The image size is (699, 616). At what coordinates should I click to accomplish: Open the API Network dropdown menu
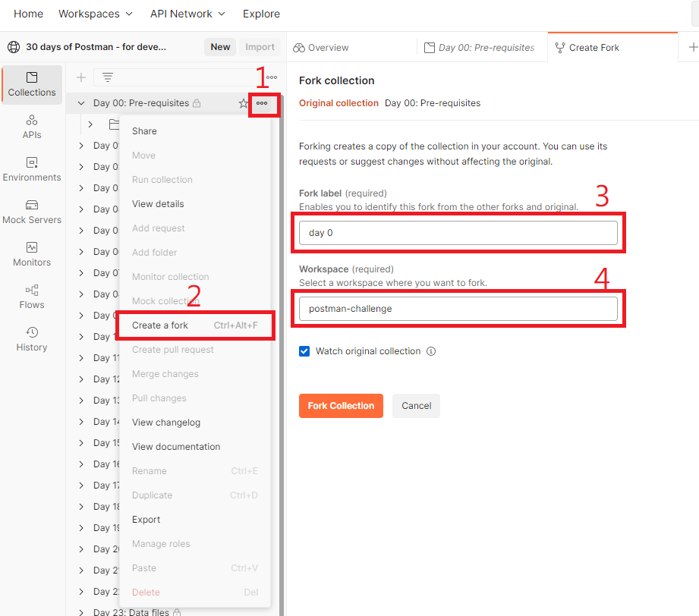(187, 14)
